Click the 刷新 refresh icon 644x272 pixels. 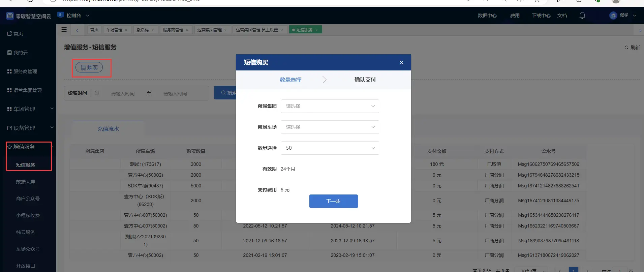coord(626,48)
